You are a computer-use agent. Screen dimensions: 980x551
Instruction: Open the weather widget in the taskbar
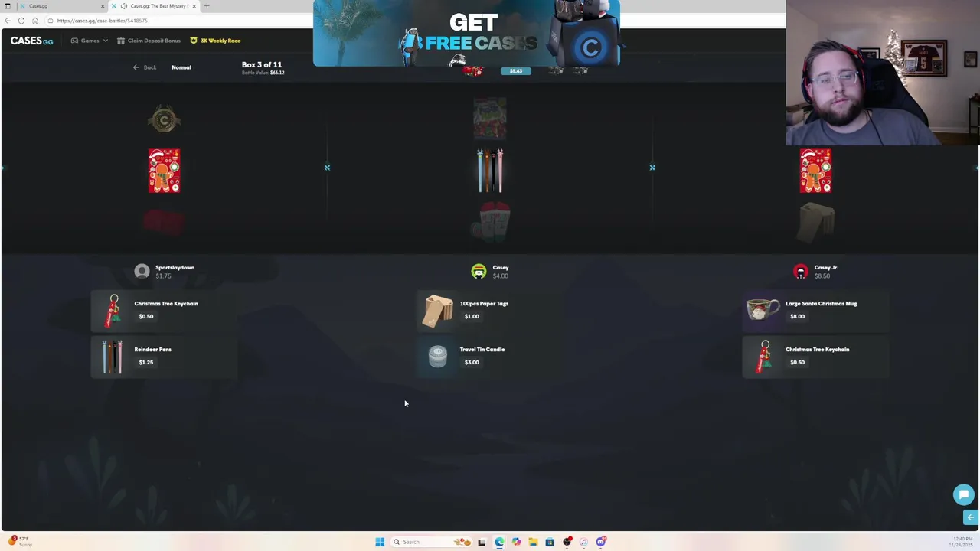[21, 541]
